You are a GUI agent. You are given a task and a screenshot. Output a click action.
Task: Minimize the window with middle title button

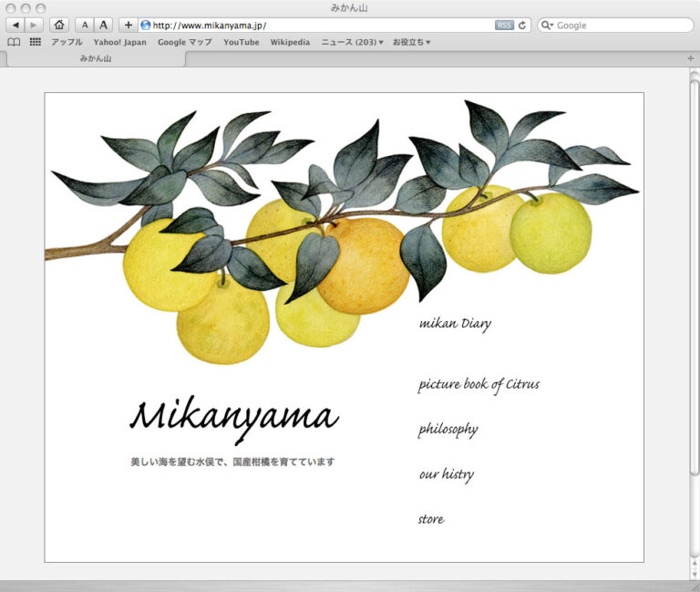click(x=26, y=8)
